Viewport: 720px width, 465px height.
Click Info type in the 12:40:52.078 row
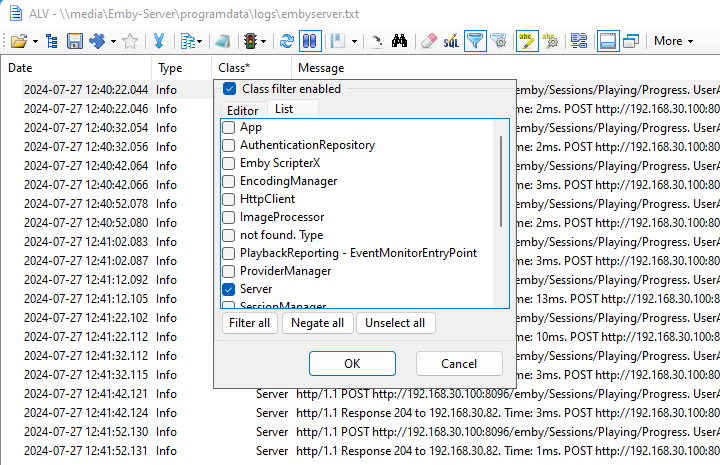tap(166, 204)
